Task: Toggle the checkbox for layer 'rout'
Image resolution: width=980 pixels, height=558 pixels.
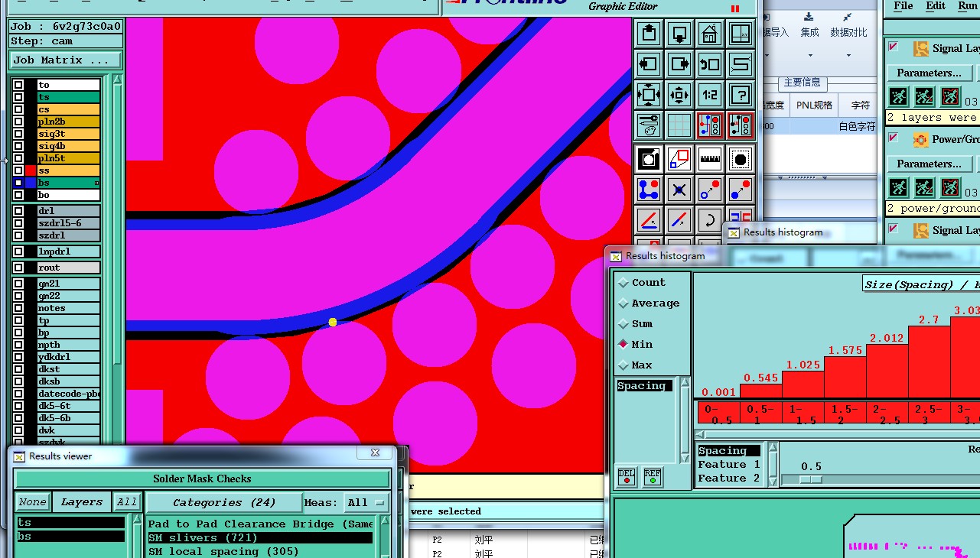Action: point(18,268)
